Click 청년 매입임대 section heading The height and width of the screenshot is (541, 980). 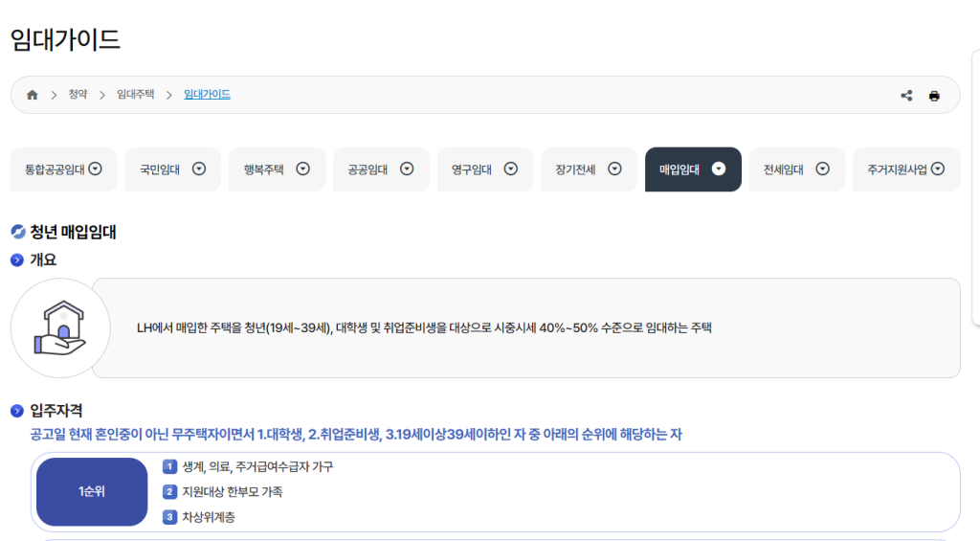coord(73,232)
